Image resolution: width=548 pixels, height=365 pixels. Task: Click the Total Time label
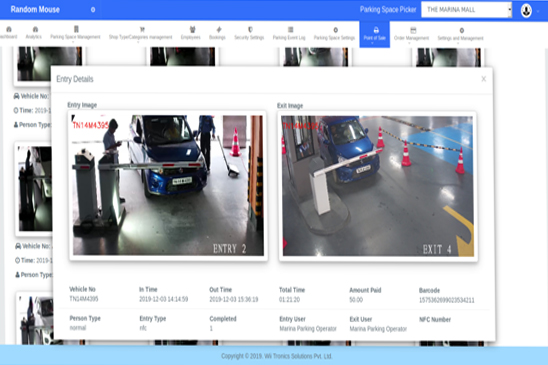point(292,290)
